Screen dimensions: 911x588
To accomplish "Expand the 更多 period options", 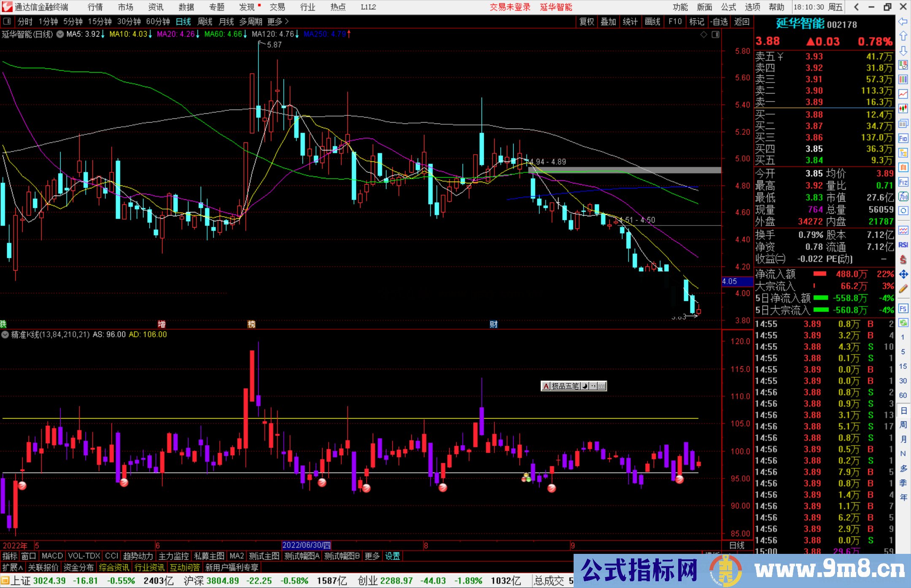I will (278, 21).
